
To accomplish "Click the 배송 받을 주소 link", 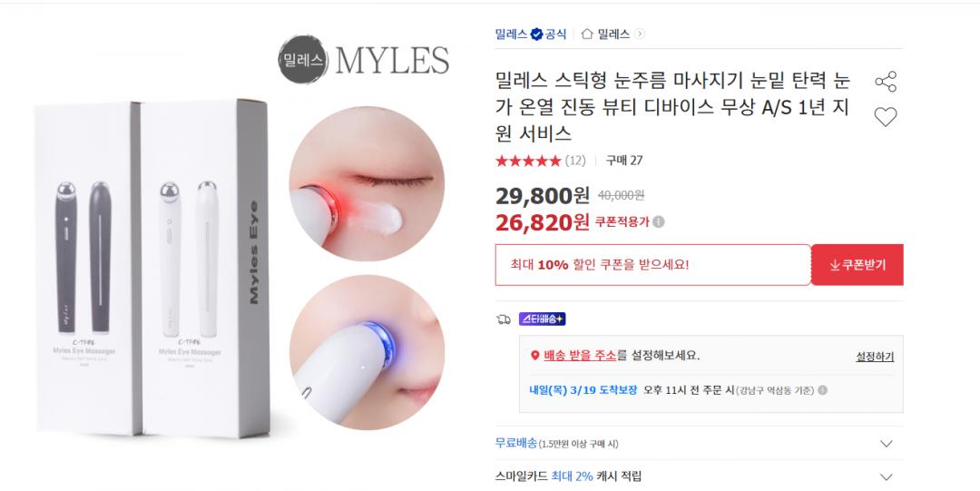I will pyautogui.click(x=579, y=355).
